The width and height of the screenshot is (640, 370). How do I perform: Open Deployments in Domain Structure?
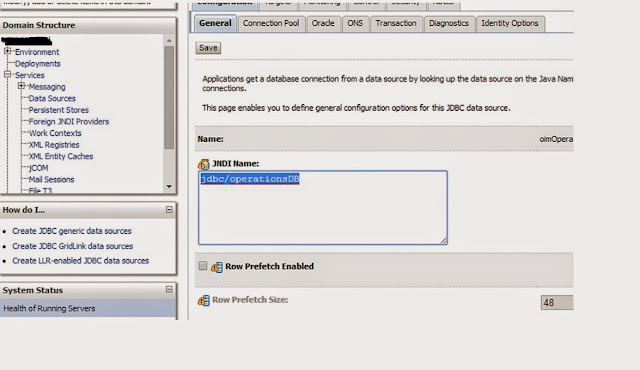38,64
